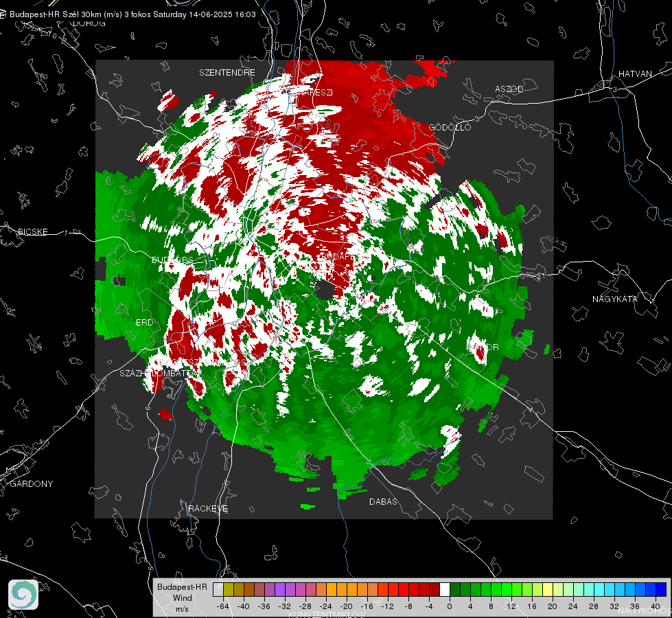Click the -36 legend value
Screen dimensions: 672x618
264,606
